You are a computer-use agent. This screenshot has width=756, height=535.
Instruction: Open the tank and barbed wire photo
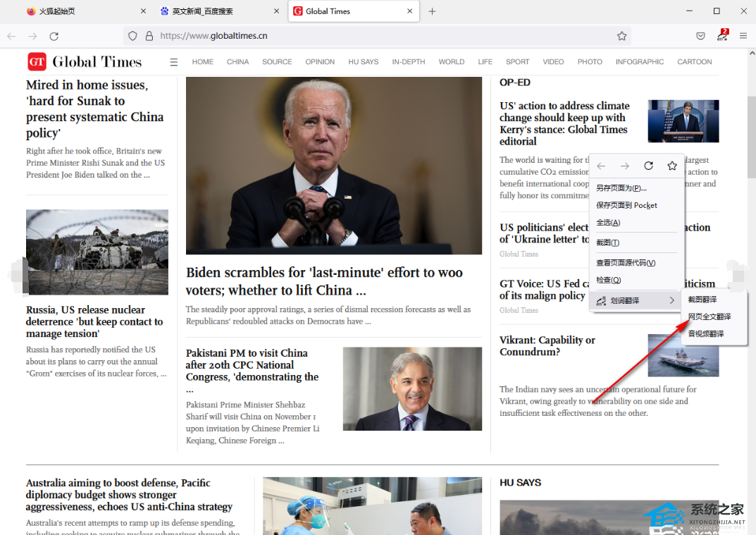pos(97,252)
